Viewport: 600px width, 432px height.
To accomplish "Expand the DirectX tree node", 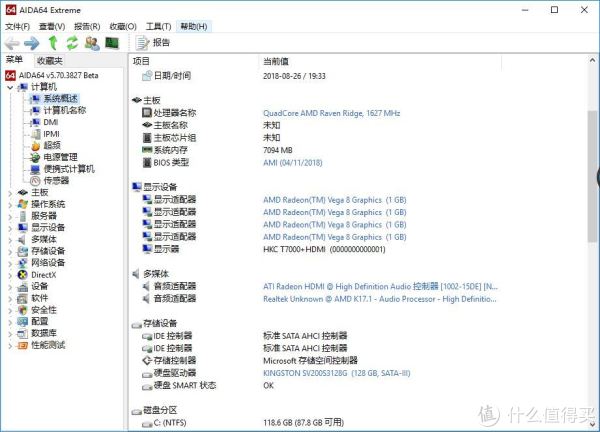I will pos(10,275).
